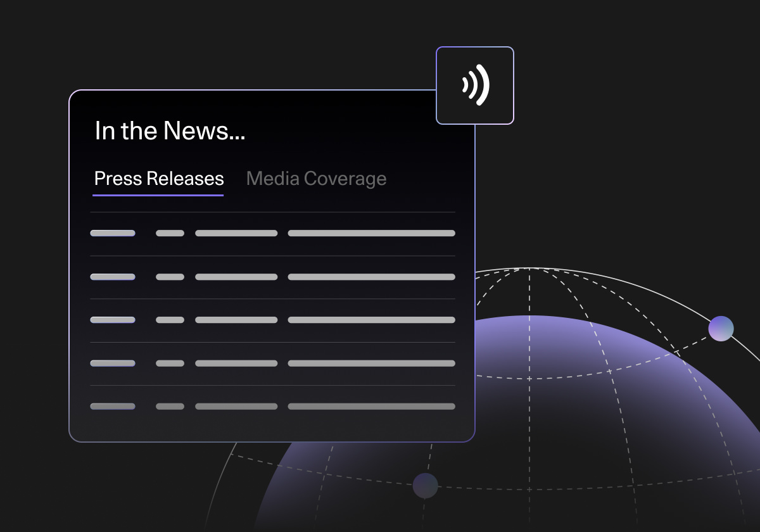Click the purple satellite dot on the globe orbit
760x532 pixels.
coord(721,329)
